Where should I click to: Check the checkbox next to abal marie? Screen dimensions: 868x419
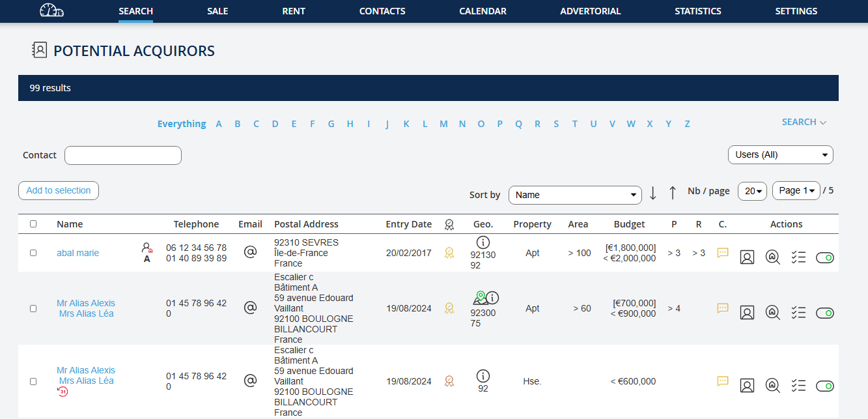tap(33, 253)
